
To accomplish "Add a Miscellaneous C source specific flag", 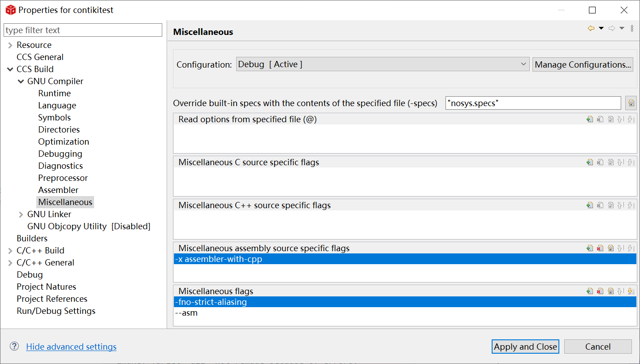I will tap(590, 162).
